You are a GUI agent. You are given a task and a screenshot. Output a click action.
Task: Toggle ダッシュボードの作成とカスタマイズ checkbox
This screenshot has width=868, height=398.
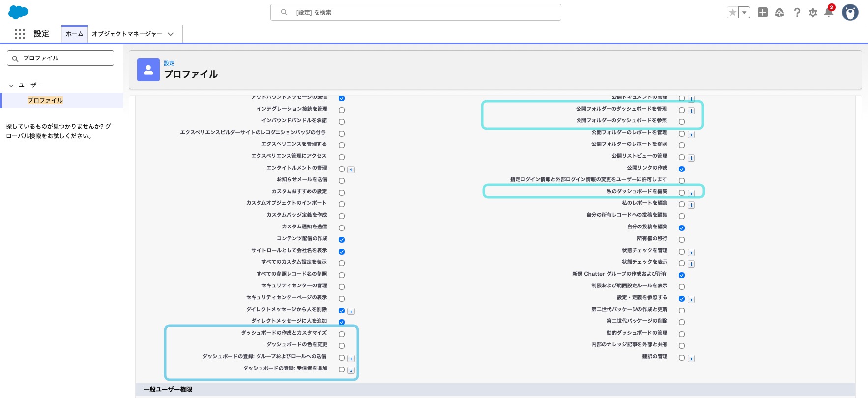click(x=342, y=334)
